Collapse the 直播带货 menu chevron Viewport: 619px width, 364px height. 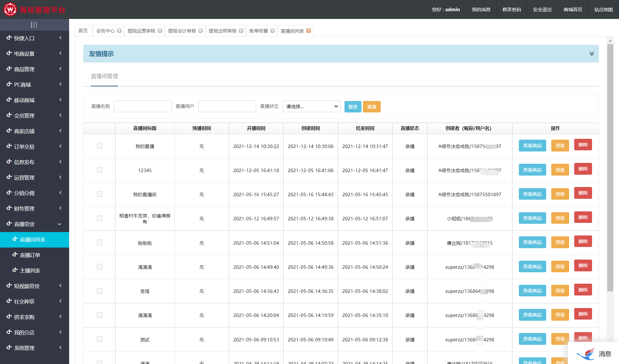click(60, 224)
